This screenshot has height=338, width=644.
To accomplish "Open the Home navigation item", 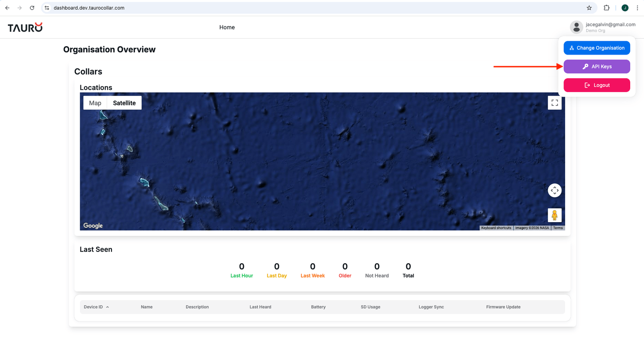I will point(227,27).
